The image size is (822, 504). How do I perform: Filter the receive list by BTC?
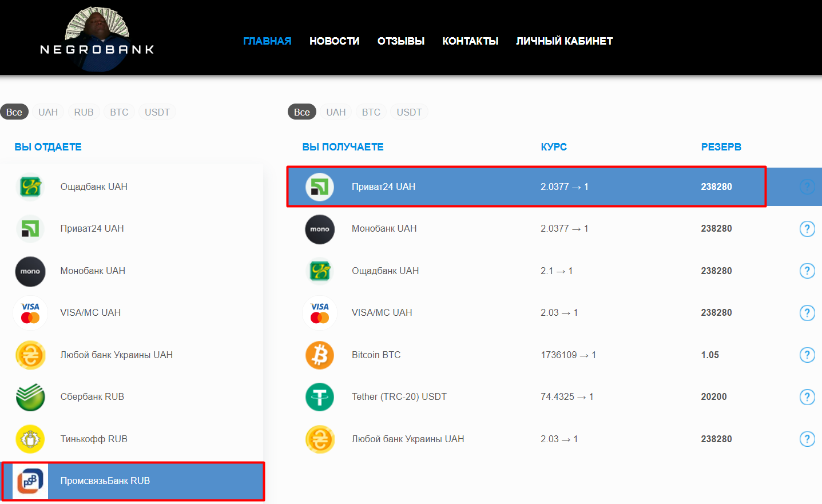[x=371, y=112]
